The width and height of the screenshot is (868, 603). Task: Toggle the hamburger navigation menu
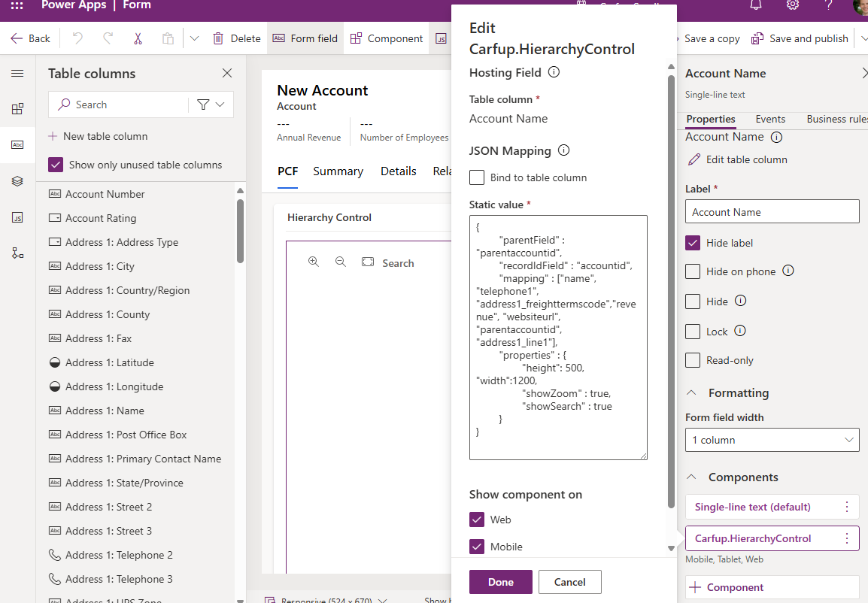point(18,73)
